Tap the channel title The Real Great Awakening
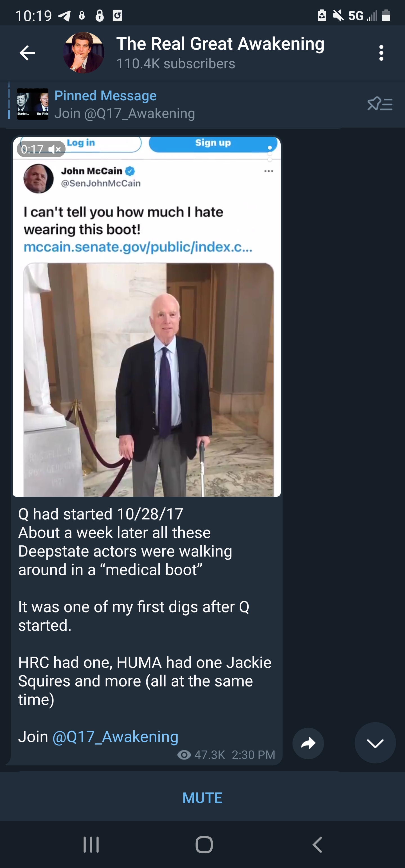The height and width of the screenshot is (868, 405). click(220, 44)
